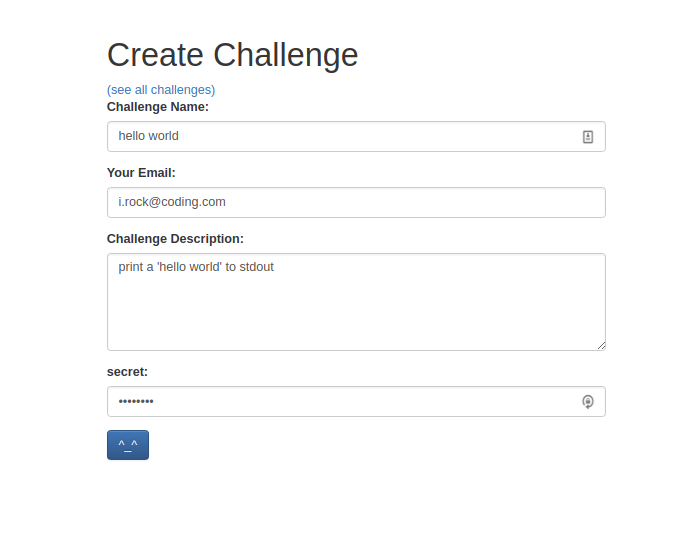Grab the resize handle of the description textarea
699x550 pixels.
(x=601, y=346)
